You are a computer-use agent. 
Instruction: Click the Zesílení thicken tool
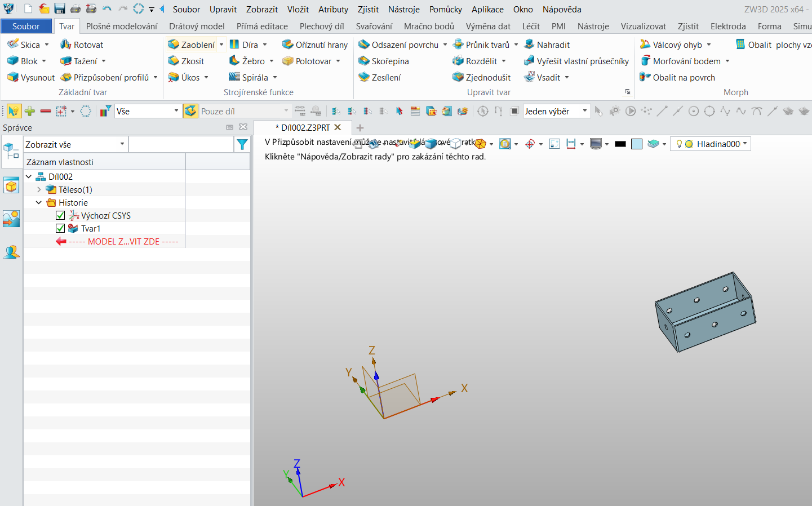(380, 77)
